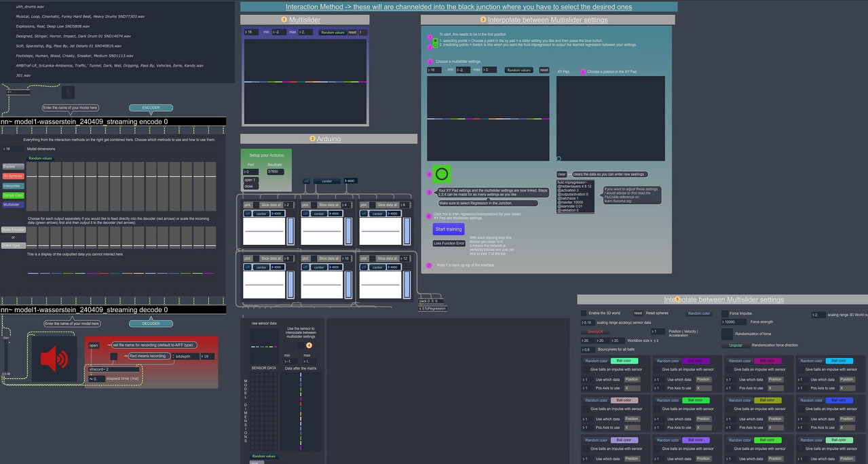Click the olive yellow Ball color swatch
868x464 pixels.
click(767, 400)
